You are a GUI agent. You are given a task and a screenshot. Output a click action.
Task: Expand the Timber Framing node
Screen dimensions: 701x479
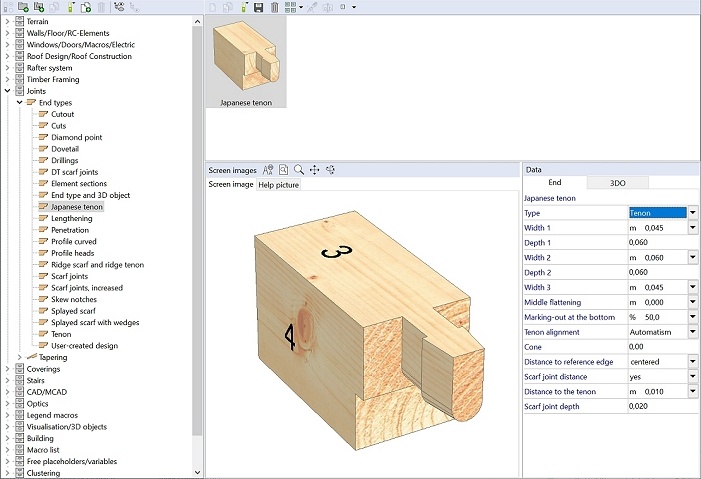coord(7,79)
